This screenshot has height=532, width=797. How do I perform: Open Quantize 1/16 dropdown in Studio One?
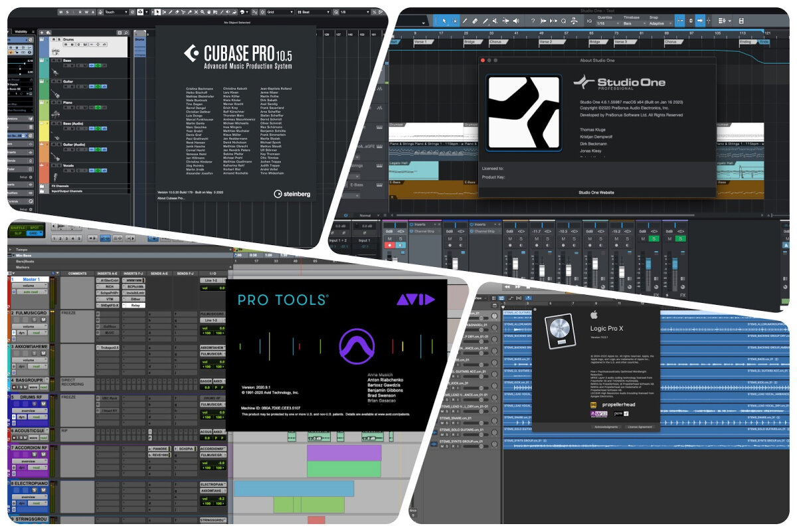(608, 23)
